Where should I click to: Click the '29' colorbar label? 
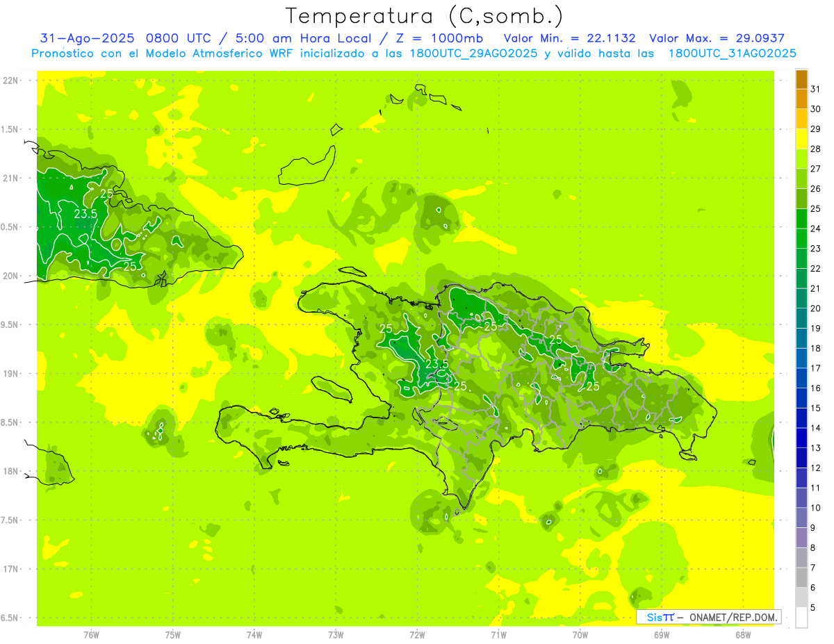(815, 129)
